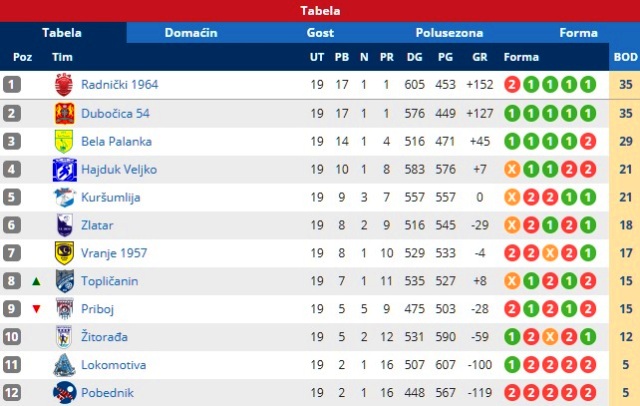Click the Priboj red down arrow

36,309
